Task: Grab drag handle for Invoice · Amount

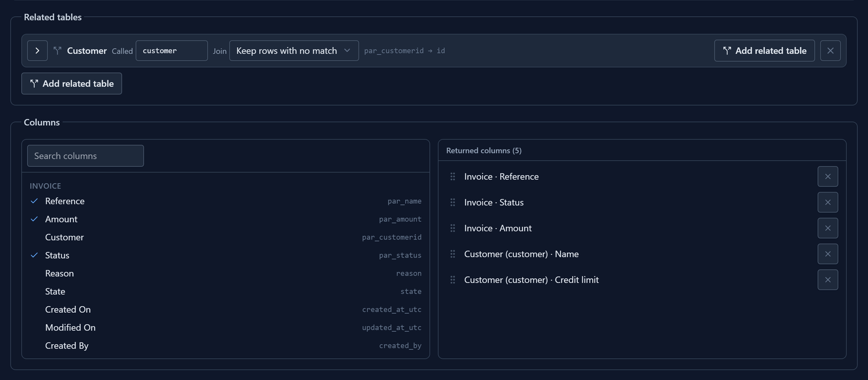Action: tap(452, 228)
